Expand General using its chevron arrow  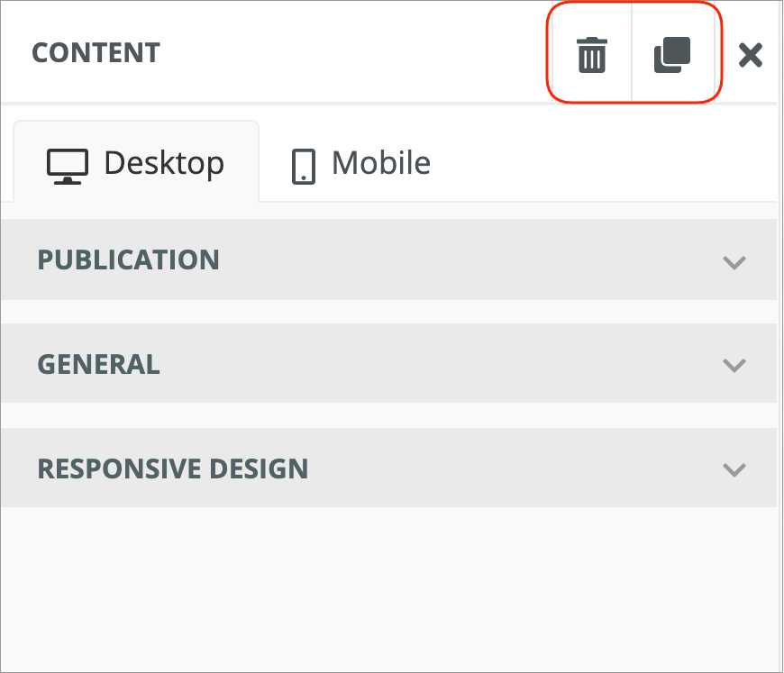click(x=734, y=365)
